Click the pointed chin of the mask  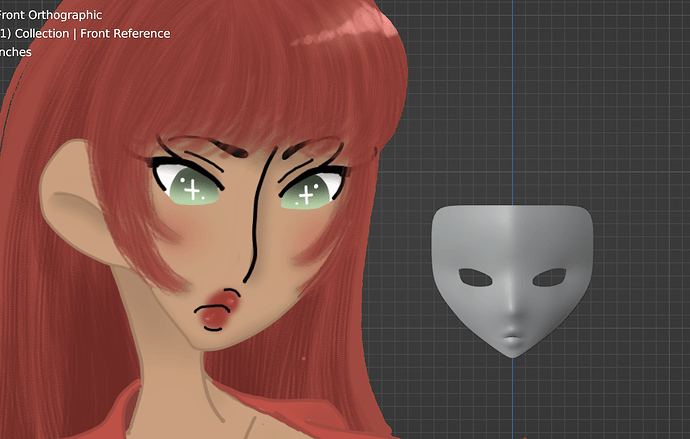512,352
